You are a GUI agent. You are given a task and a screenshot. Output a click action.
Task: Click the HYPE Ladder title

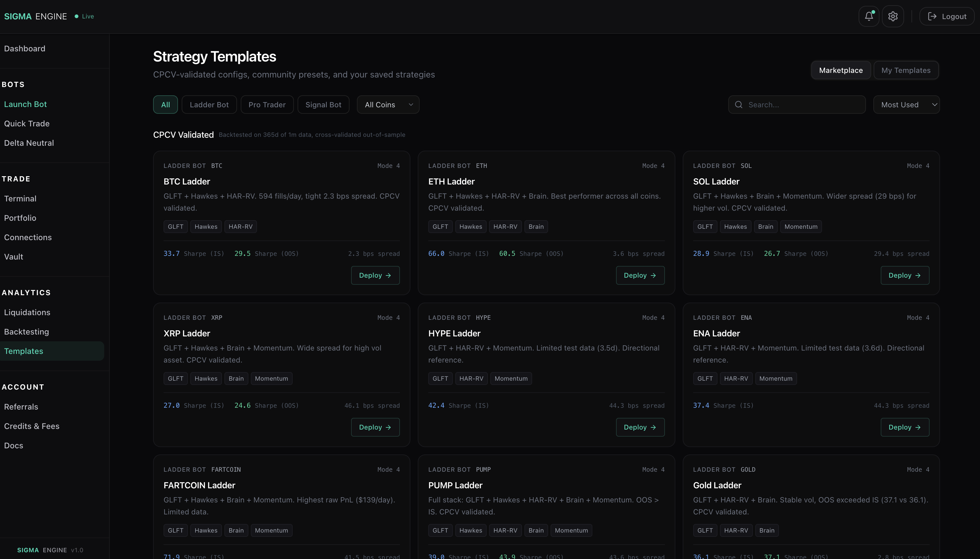tap(454, 333)
